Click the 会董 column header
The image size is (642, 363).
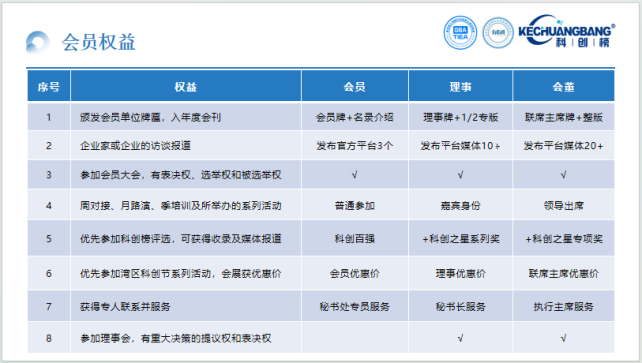tap(563, 86)
